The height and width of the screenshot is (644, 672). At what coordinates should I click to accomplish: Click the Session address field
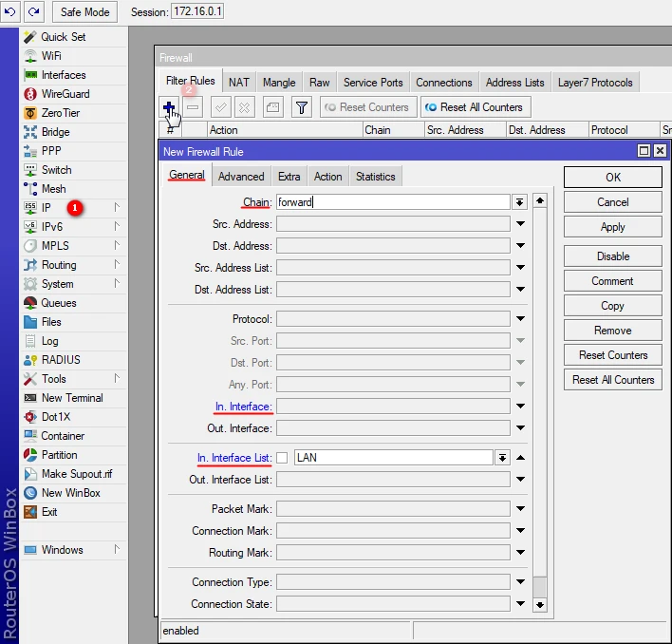tap(197, 11)
